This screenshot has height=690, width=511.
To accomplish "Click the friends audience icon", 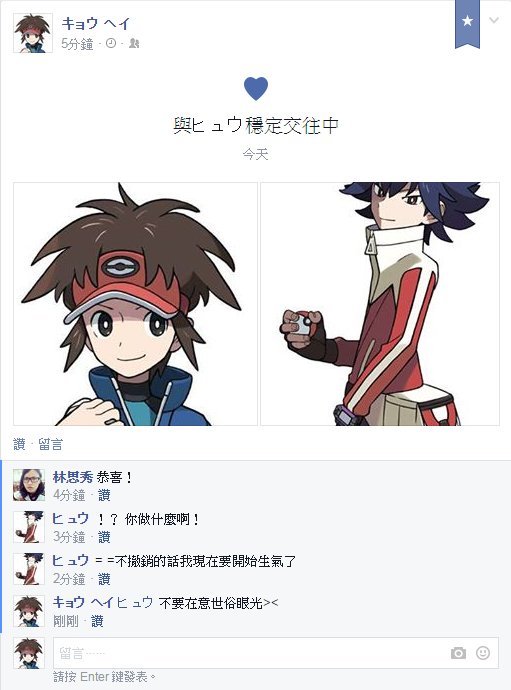I will tap(134, 43).
